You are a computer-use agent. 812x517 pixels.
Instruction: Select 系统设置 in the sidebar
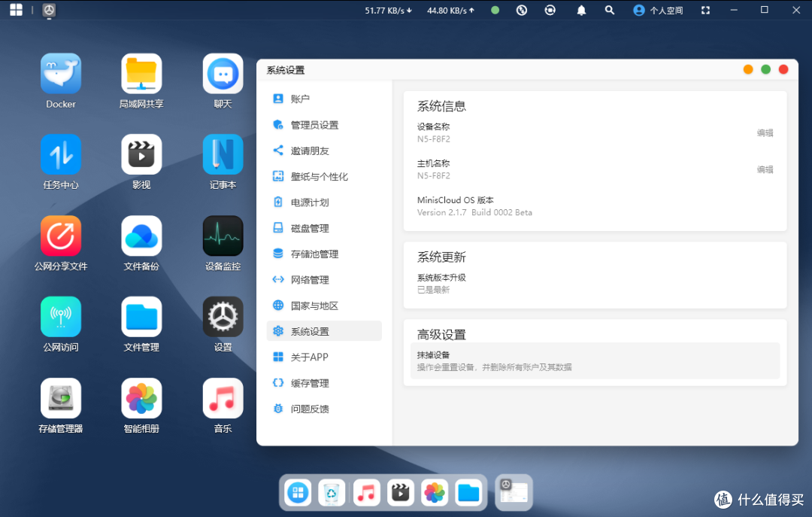coord(324,331)
